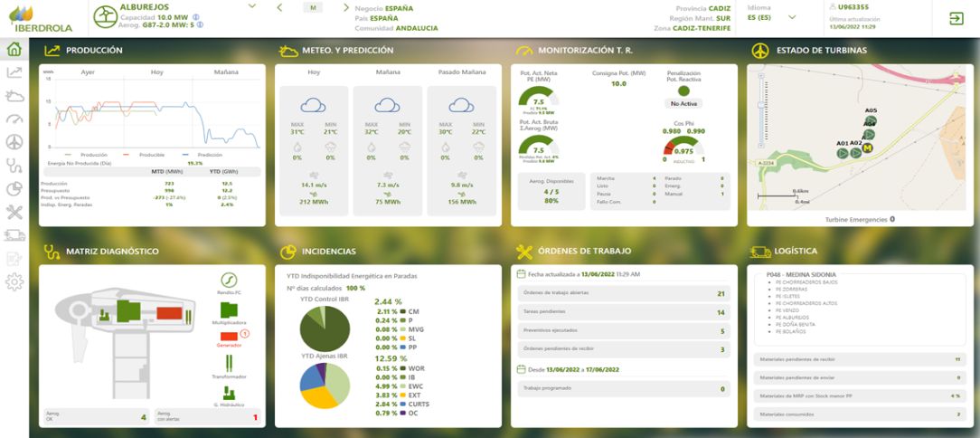
Task: Open the logistics truck sidebar icon
Action: [x=14, y=235]
